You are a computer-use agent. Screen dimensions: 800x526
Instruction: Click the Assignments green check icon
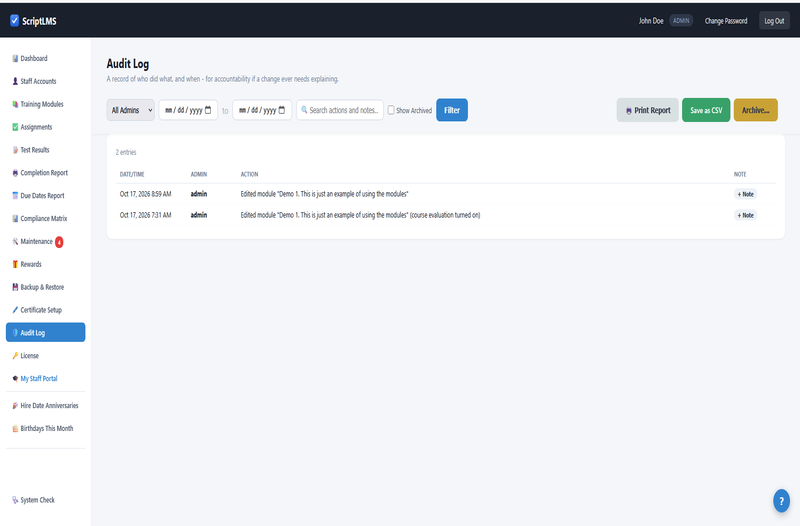[15, 127]
